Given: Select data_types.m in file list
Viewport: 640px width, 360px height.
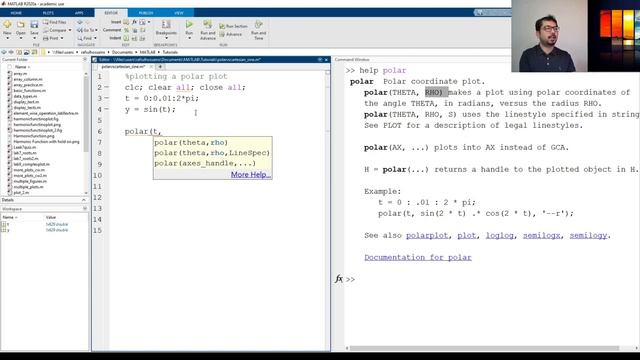Looking at the screenshot, I should click(x=25, y=96).
